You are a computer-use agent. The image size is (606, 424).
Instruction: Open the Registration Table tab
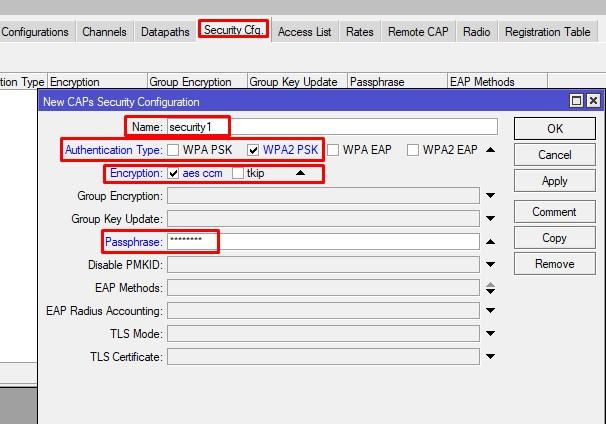coord(547,32)
